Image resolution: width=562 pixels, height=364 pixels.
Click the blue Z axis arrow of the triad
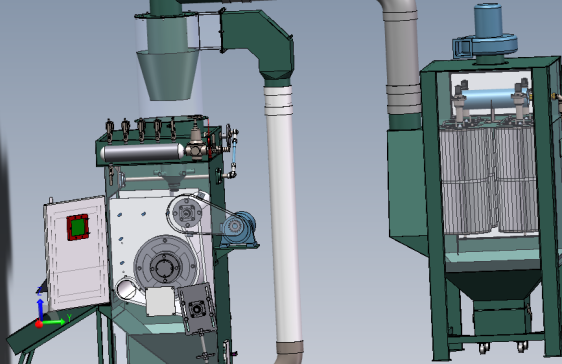tap(40, 309)
